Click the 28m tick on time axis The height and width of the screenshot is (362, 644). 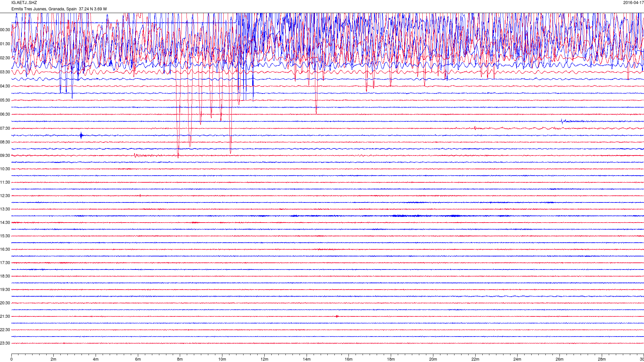tap(602, 359)
